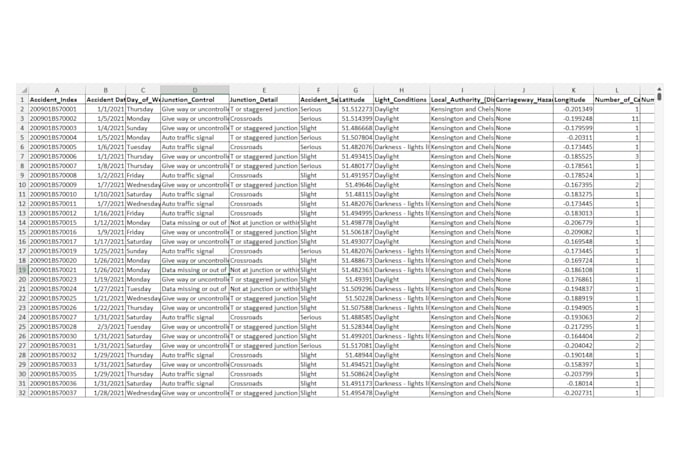The width and height of the screenshot is (680, 459).
Task: Select column J header
Action: tap(524, 90)
